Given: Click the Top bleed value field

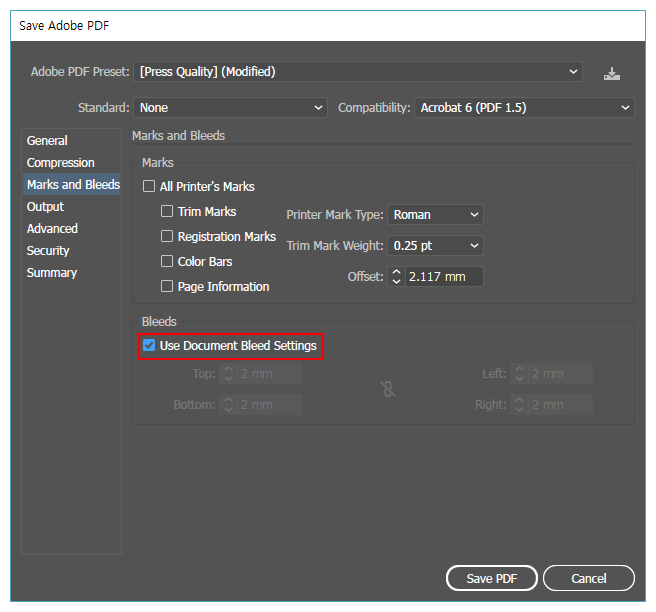Looking at the screenshot, I should click(x=269, y=374).
